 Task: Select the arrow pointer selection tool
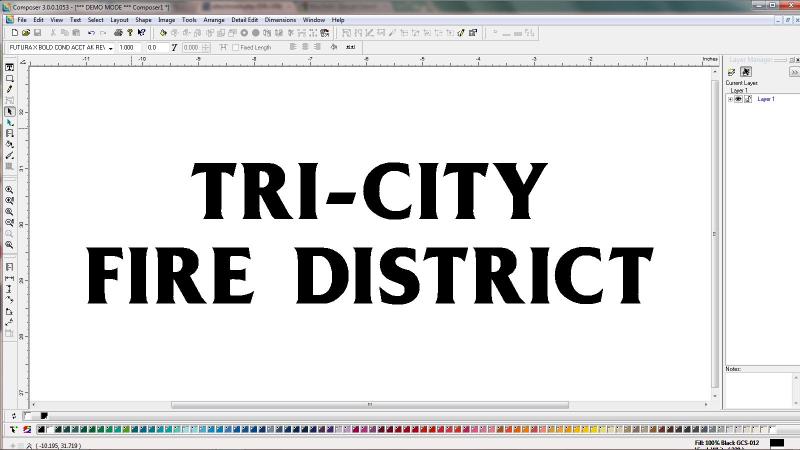(9, 111)
